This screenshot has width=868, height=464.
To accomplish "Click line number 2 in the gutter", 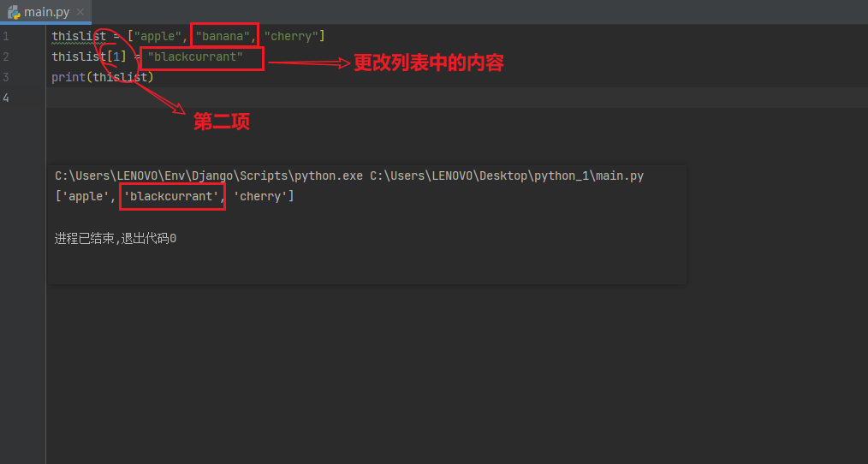I will pos(5,57).
